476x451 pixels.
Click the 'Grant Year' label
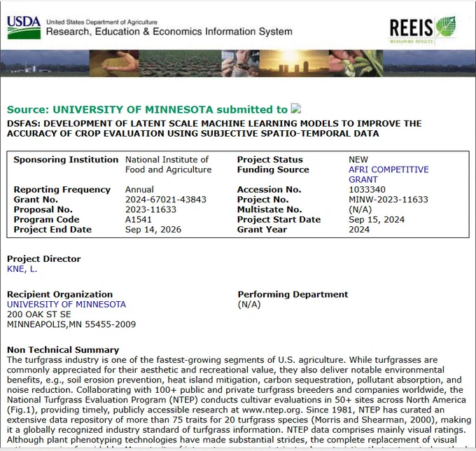tap(262, 230)
